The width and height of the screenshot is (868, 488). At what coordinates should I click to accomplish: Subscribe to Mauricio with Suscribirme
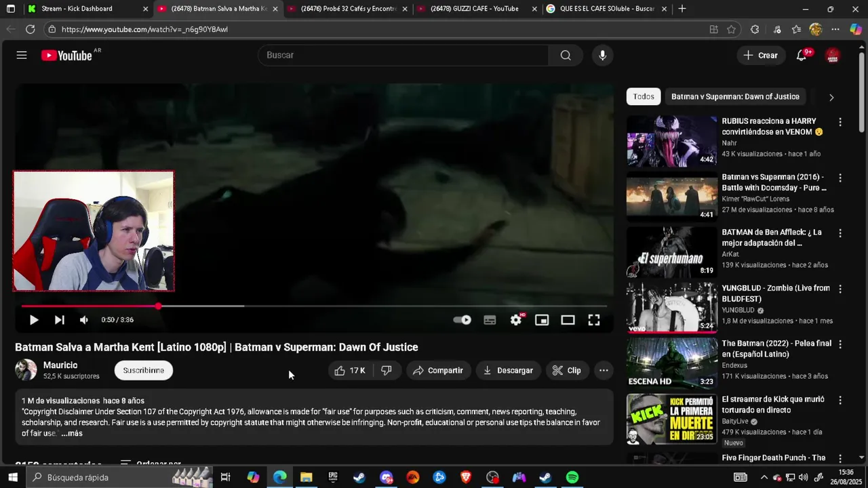(144, 370)
